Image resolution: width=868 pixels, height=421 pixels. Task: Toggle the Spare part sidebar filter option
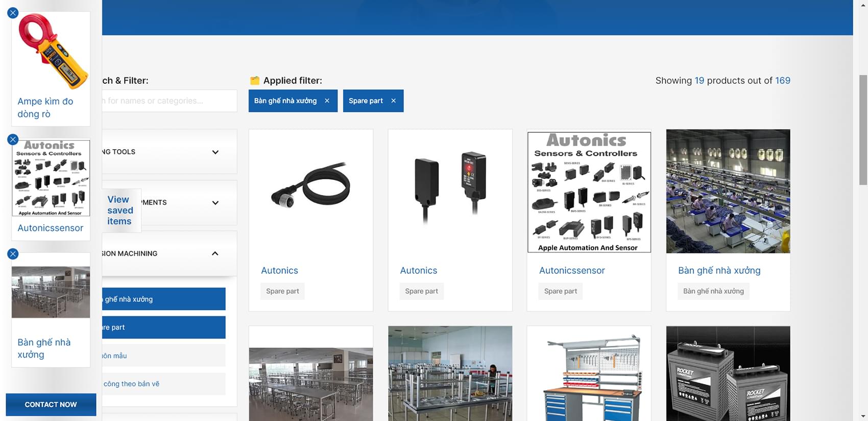[163, 328]
